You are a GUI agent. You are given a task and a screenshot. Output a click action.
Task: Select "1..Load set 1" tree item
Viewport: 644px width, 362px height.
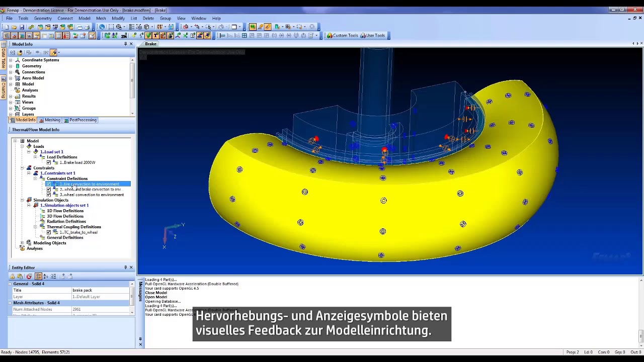pyautogui.click(x=52, y=152)
